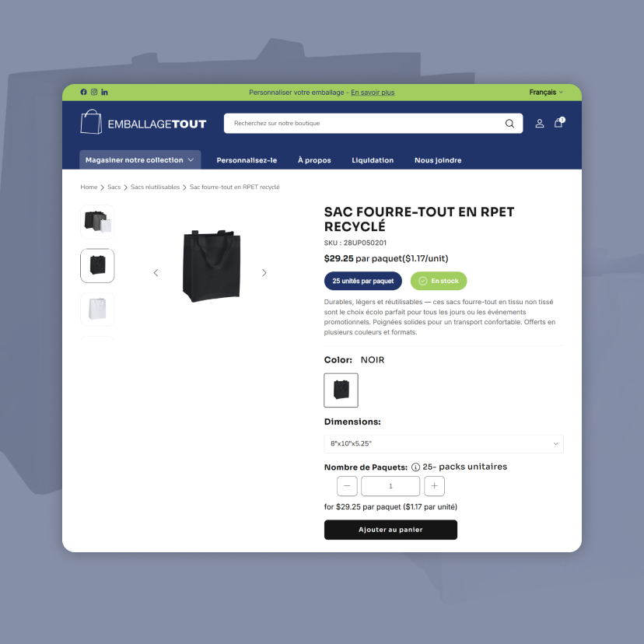Follow the En savoir plus link
Screen dimensions: 644x644
373,93
